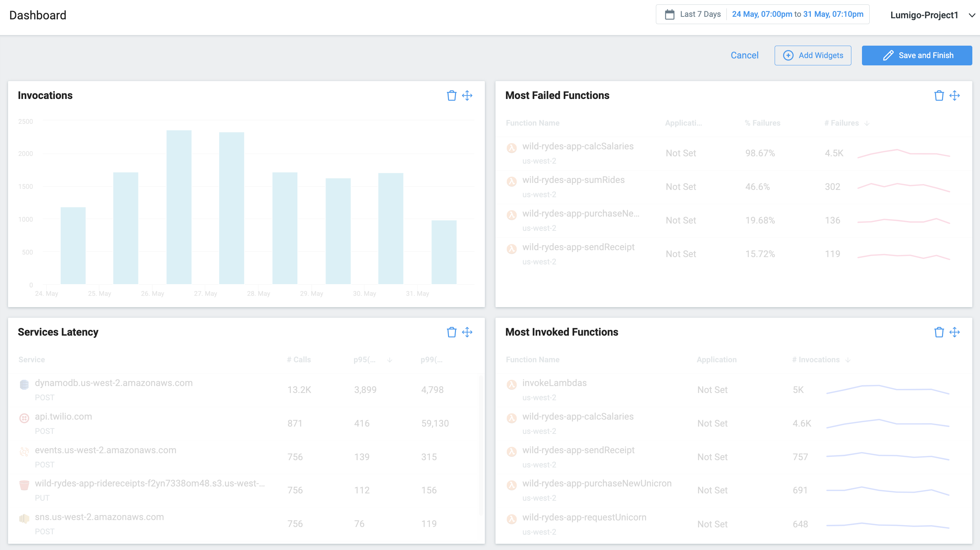Click move icon on Most Failed Functions
Image resolution: width=980 pixels, height=550 pixels.
954,95
